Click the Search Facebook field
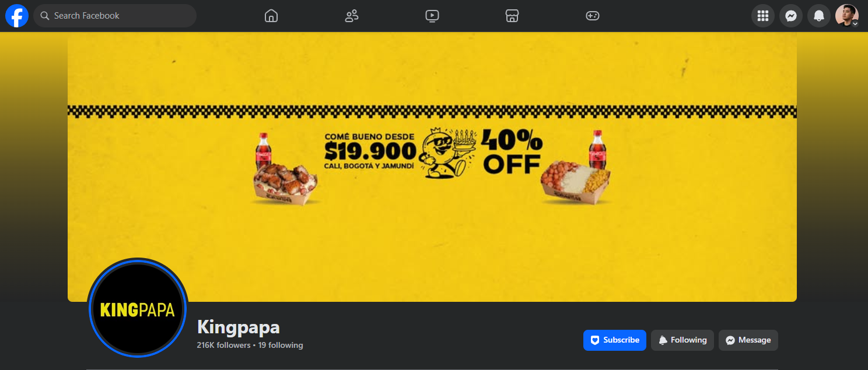Viewport: 868px width, 370px height. pos(115,16)
